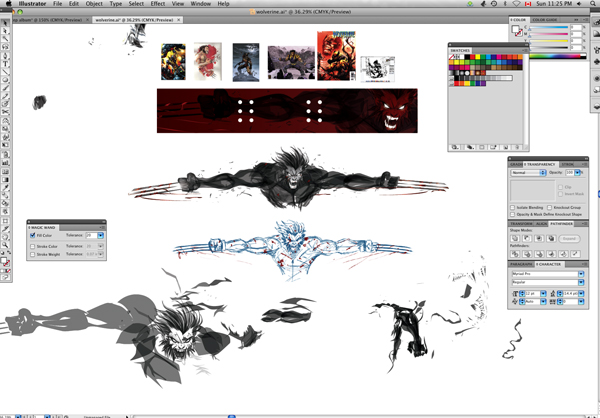Viewport: 600px width, 418px height.
Task: Click the Apple menu logo
Action: pos(9,4)
